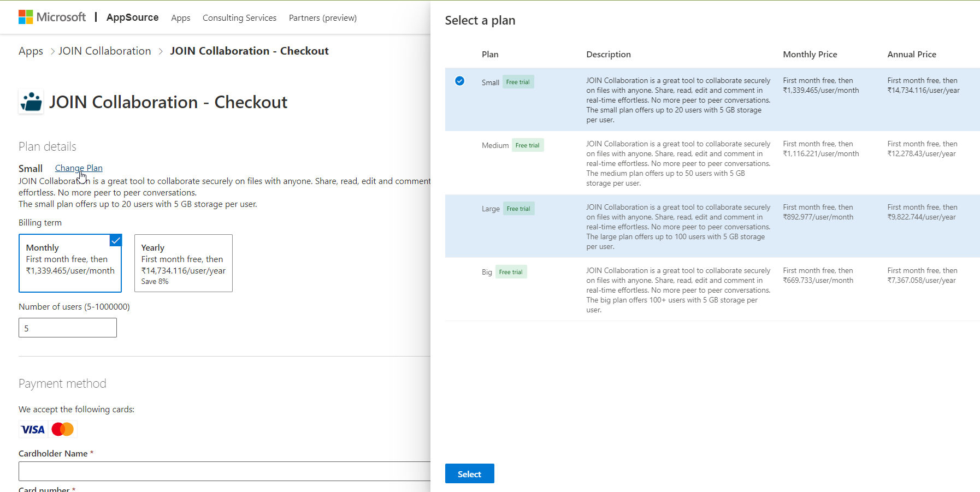Click the Monthly Price column header
Screen dimensions: 980x492
810,54
